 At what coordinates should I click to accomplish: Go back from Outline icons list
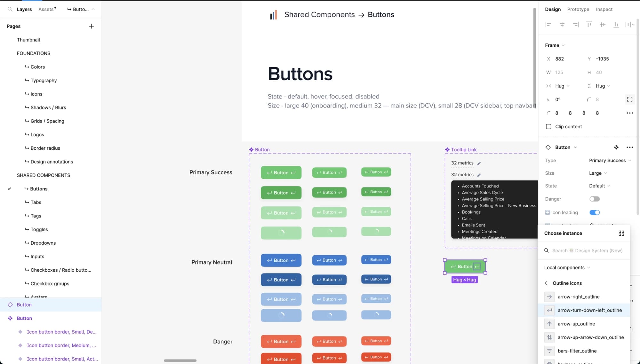coord(546,283)
